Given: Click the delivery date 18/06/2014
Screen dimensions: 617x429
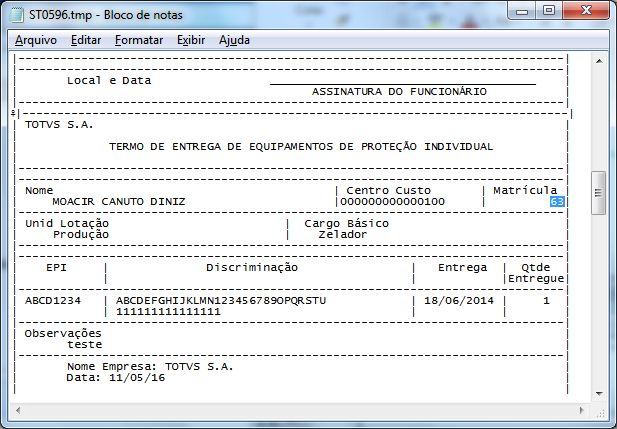Looking at the screenshot, I should [x=459, y=301].
